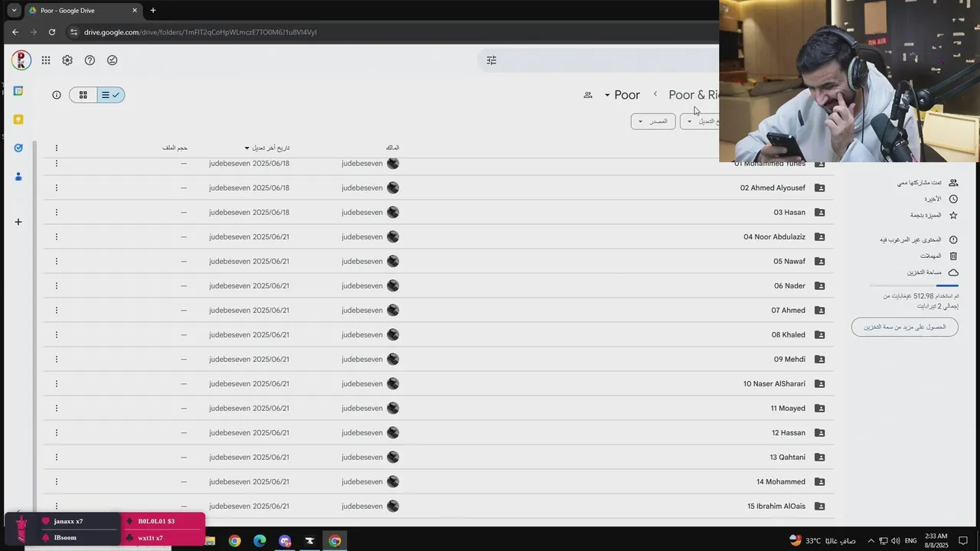Image resolution: width=980 pixels, height=551 pixels.
Task: Open Google Calendar in side panel
Action: pos(18,91)
